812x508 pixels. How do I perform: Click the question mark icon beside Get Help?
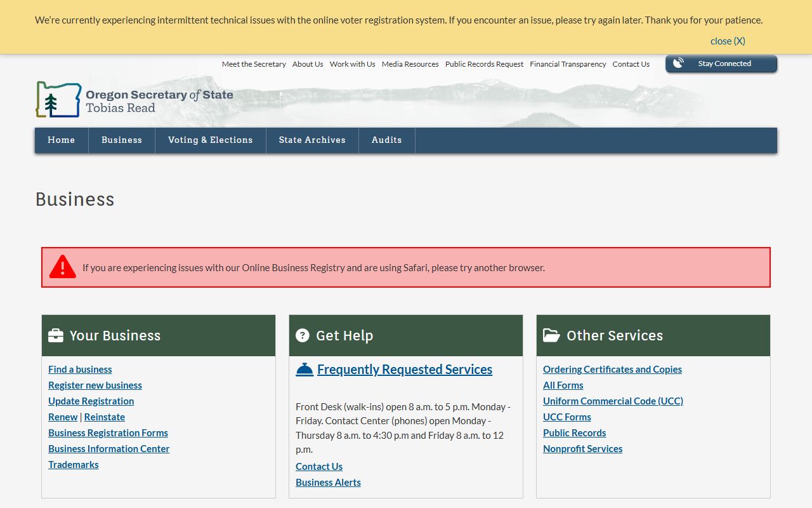303,335
